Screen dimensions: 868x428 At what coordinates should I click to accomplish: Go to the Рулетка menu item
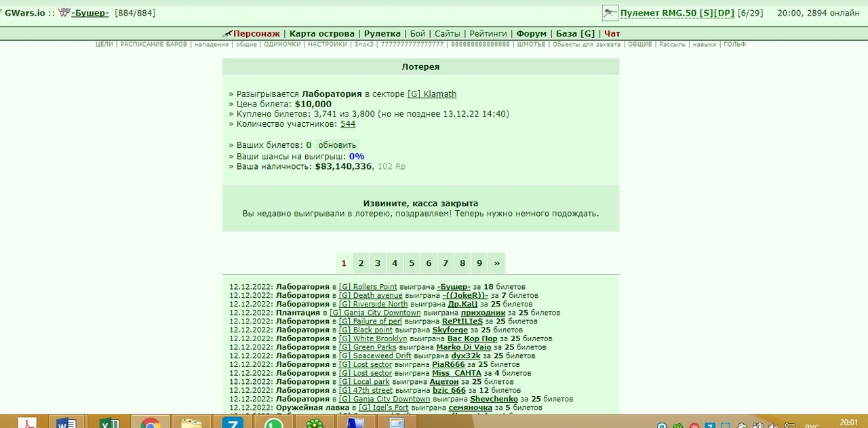(x=382, y=34)
